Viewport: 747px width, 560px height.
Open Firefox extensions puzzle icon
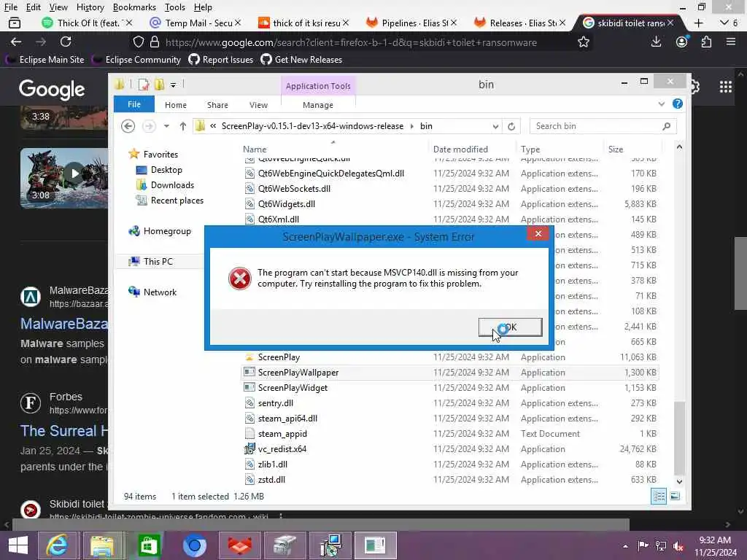706,42
